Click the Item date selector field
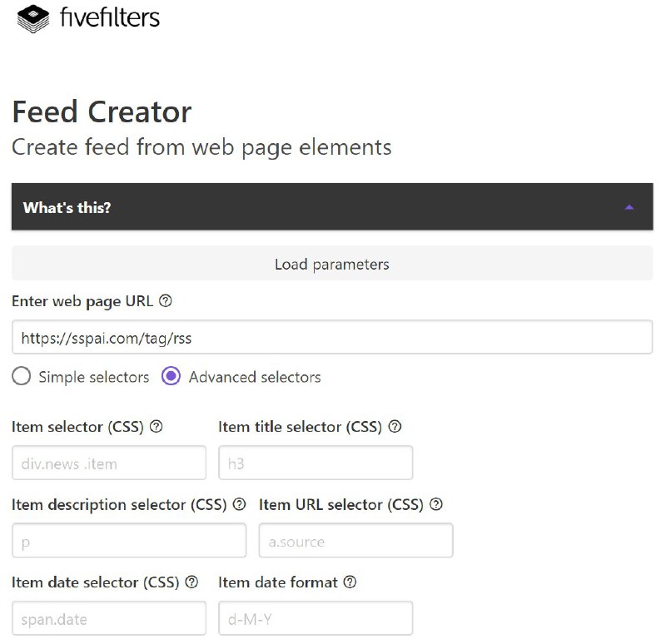The height and width of the screenshot is (644, 666). 108,618
